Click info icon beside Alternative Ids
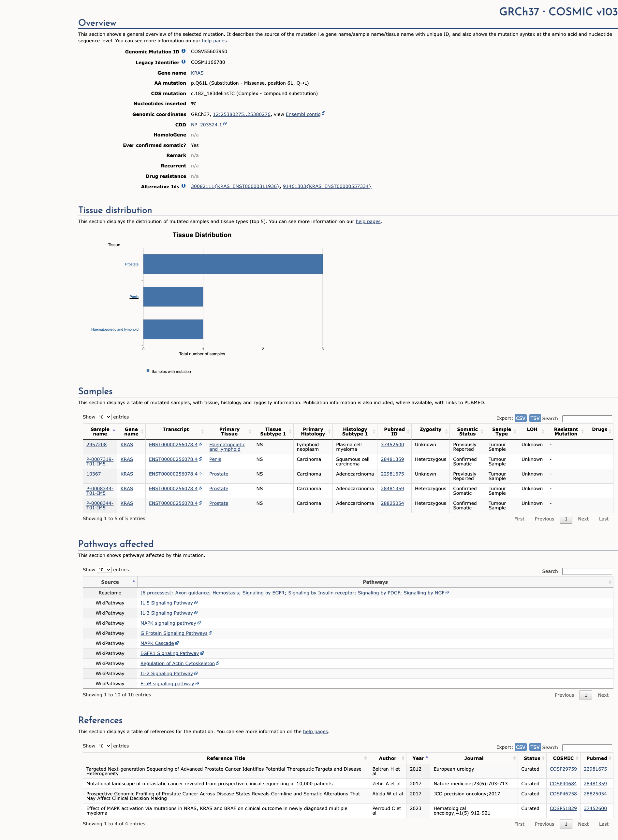This screenshot has width=618, height=840. pos(183,185)
